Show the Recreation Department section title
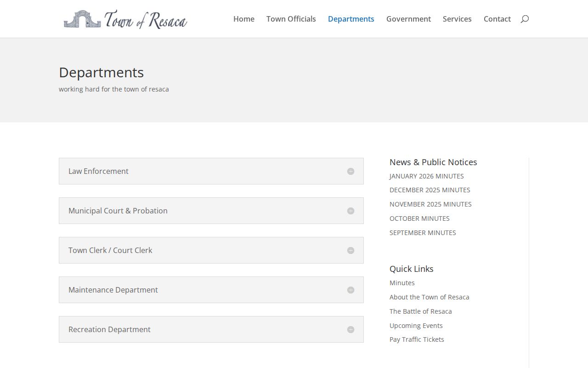This screenshot has width=588, height=368. 109,329
